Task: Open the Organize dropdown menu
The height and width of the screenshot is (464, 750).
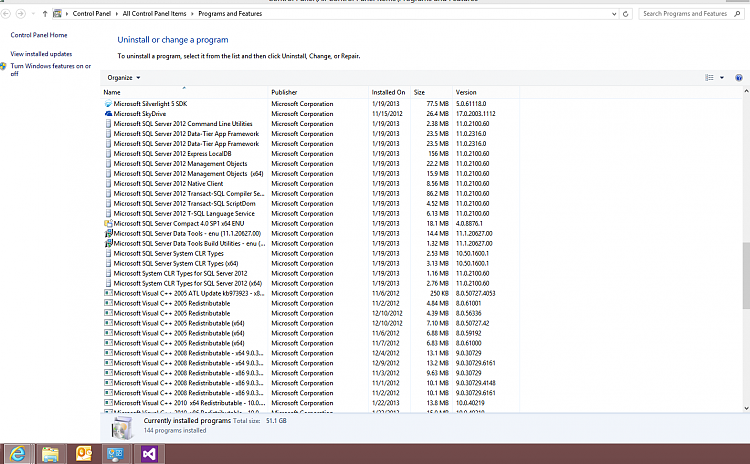Action: pyautogui.click(x=124, y=77)
